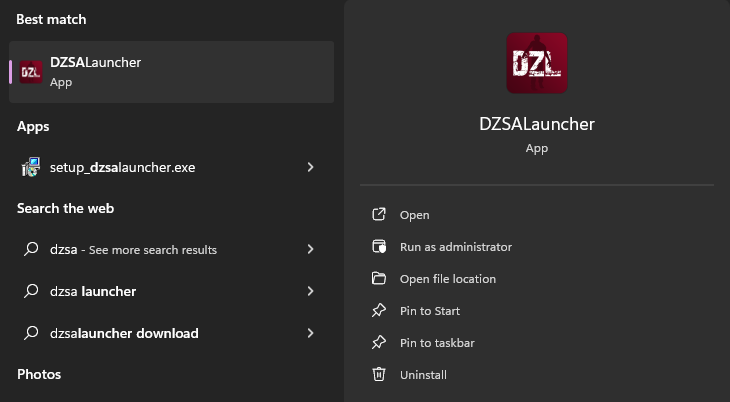The width and height of the screenshot is (730, 402).
Task: Click the Pin to Start pin icon
Action: [379, 311]
